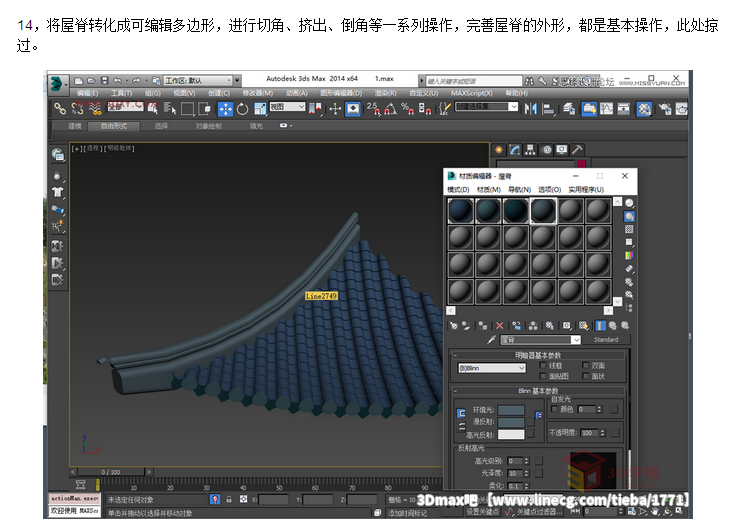Open the Curve Editor icon
729x519 pixels.
coord(606,109)
